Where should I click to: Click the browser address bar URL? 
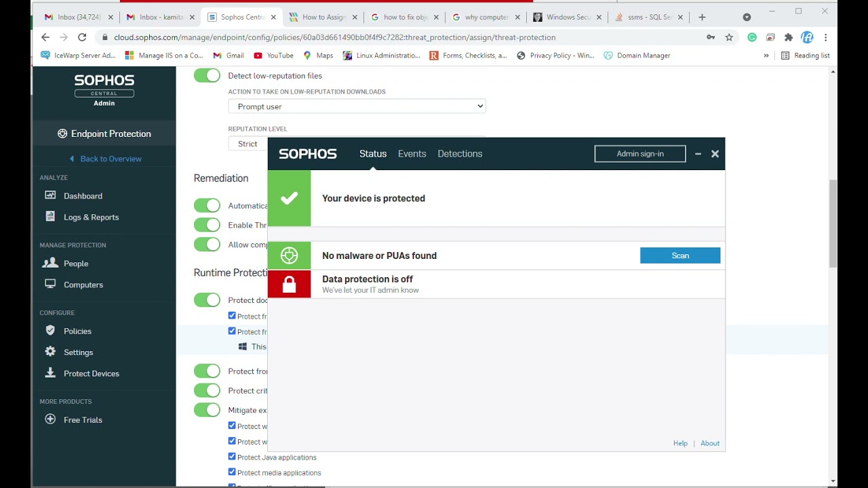pos(334,37)
